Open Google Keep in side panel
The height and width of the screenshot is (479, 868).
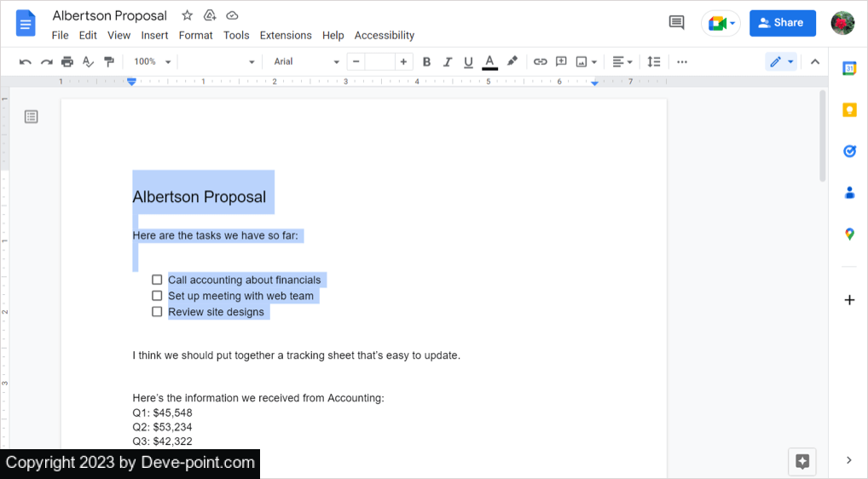[x=849, y=110]
